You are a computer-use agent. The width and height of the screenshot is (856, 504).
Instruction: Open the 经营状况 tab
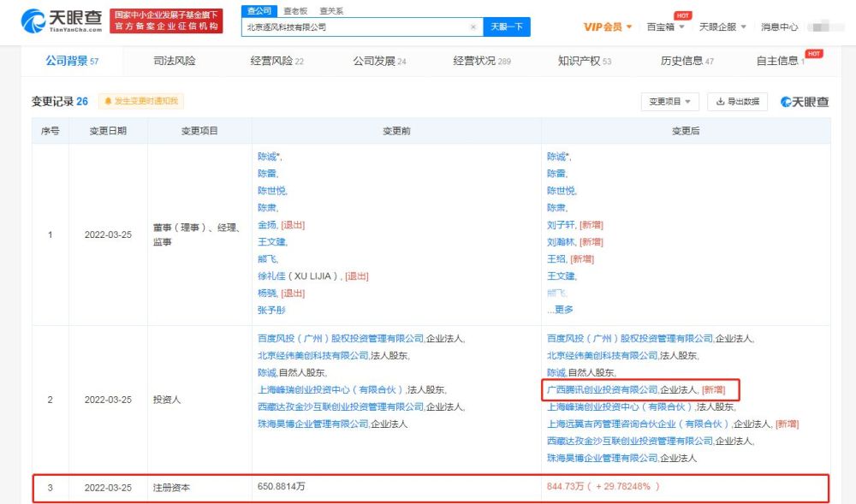pyautogui.click(x=482, y=61)
